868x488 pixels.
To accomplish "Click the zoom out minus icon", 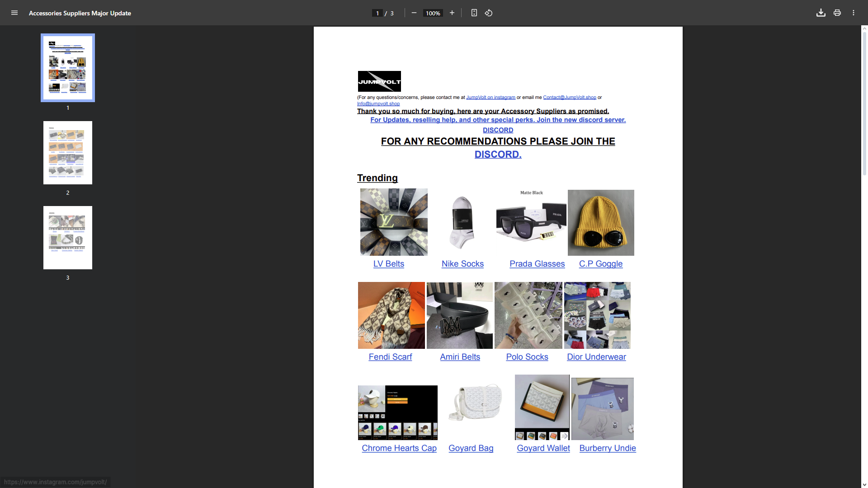I will click(x=414, y=13).
